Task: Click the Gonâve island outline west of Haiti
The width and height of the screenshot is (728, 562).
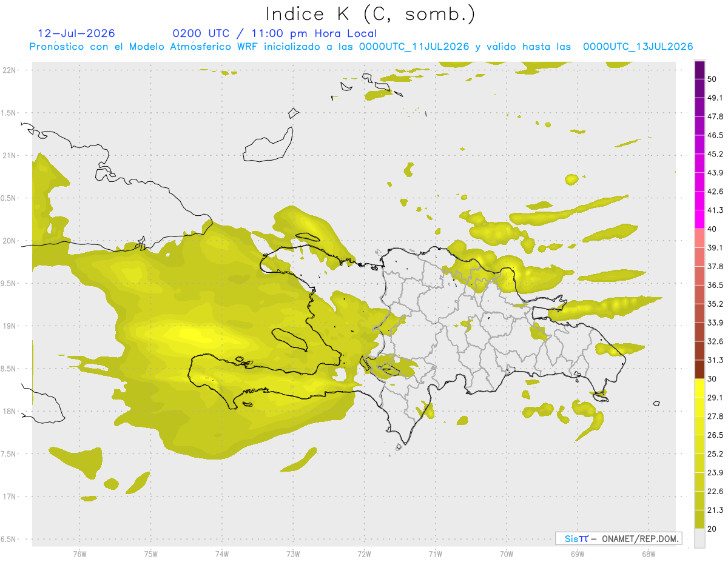Action: pos(290,340)
